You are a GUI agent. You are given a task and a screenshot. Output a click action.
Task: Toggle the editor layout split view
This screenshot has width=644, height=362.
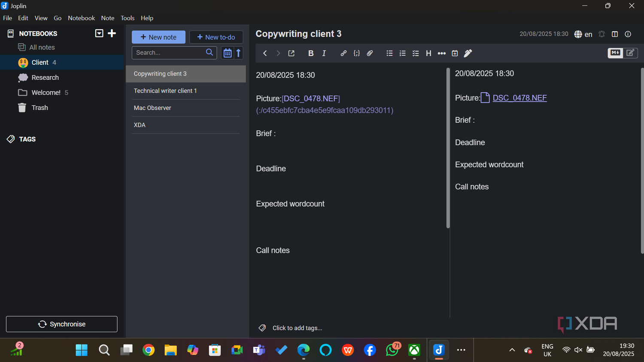[x=615, y=34]
